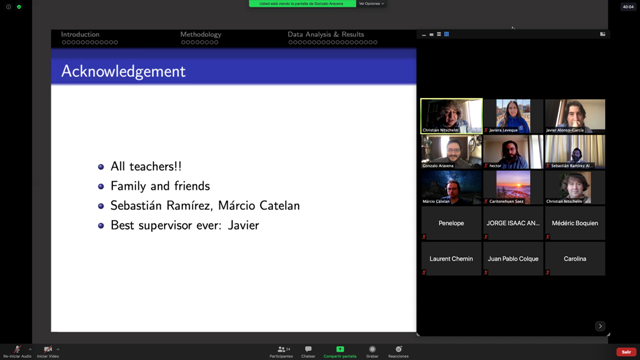
Task: Select Márcio Catelan's video thumbnail
Action: (x=451, y=187)
